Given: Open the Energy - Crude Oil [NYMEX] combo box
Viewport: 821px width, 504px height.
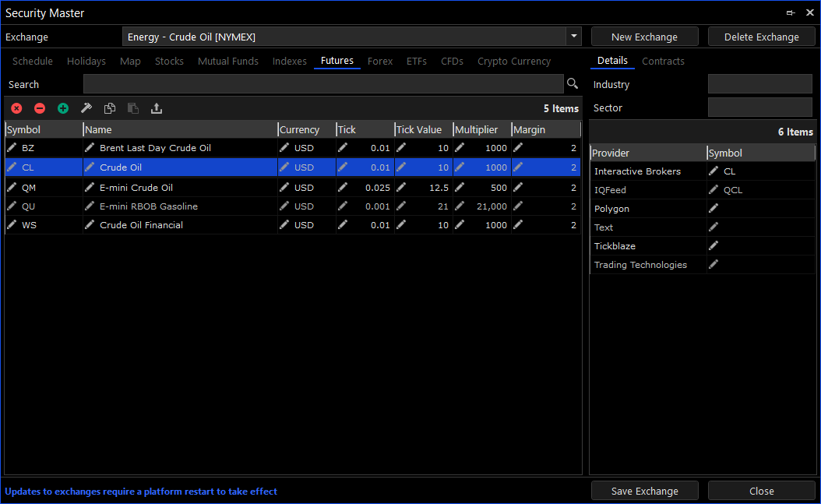Looking at the screenshot, I should click(x=343, y=37).
